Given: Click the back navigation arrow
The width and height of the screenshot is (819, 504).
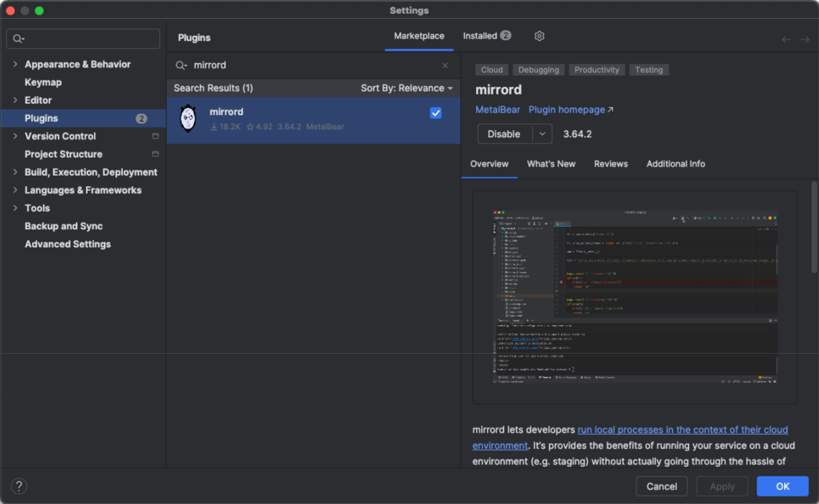Looking at the screenshot, I should [786, 39].
